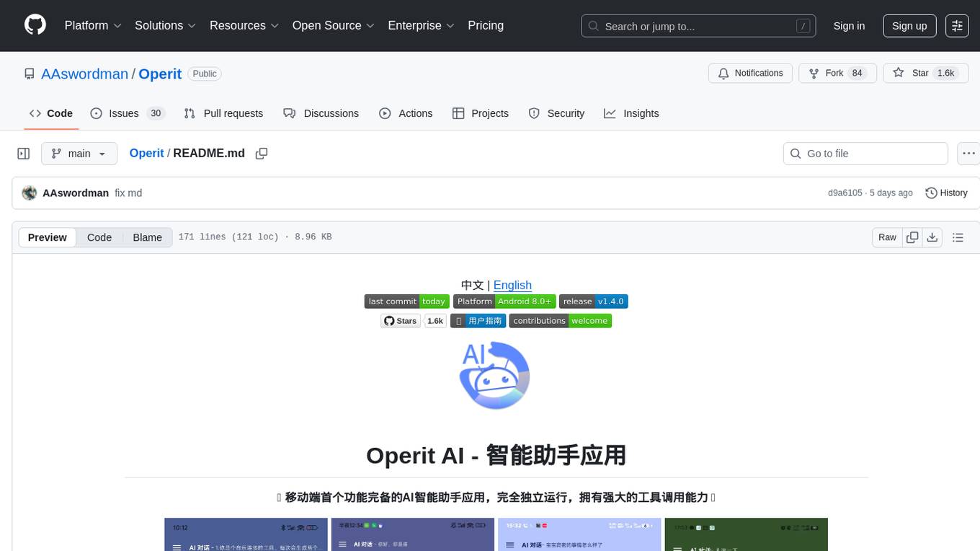Select the Blame view
Viewport: 980px width, 551px height.
[x=147, y=237]
